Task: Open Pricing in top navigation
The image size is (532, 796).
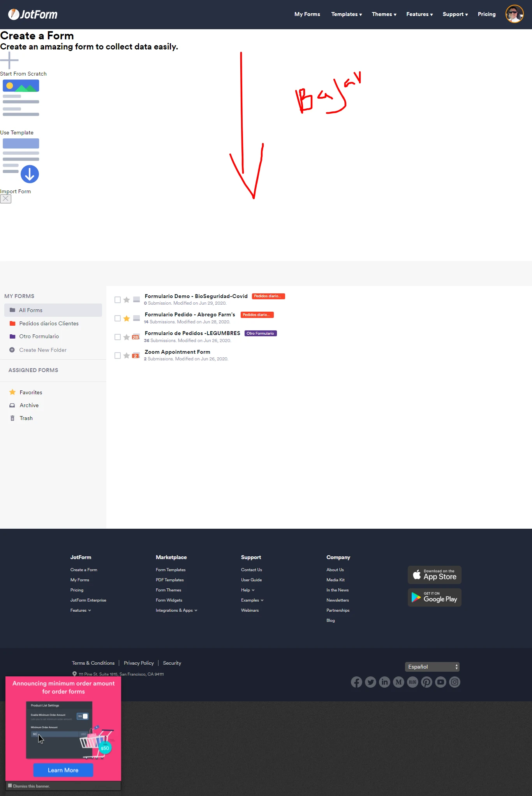Action: [x=486, y=14]
